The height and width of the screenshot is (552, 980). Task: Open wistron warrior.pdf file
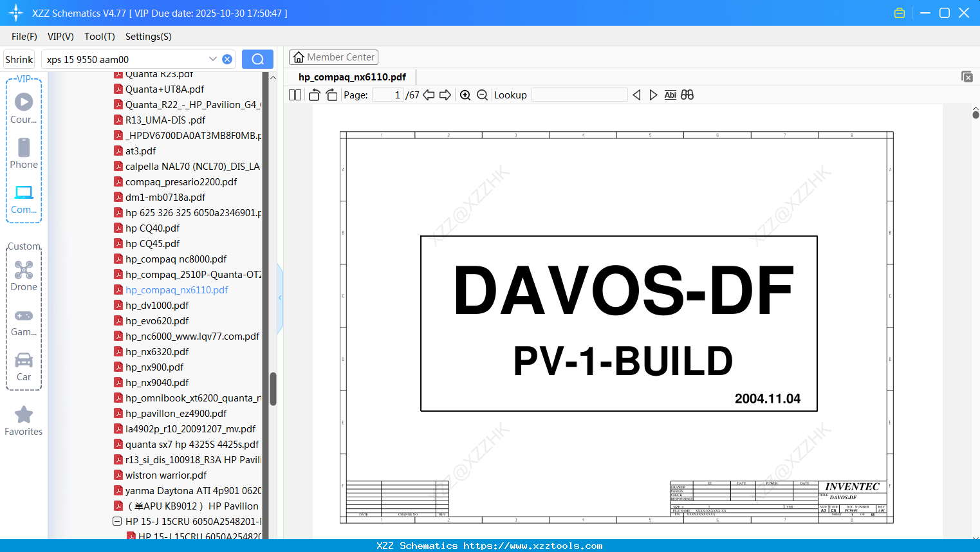[166, 475]
